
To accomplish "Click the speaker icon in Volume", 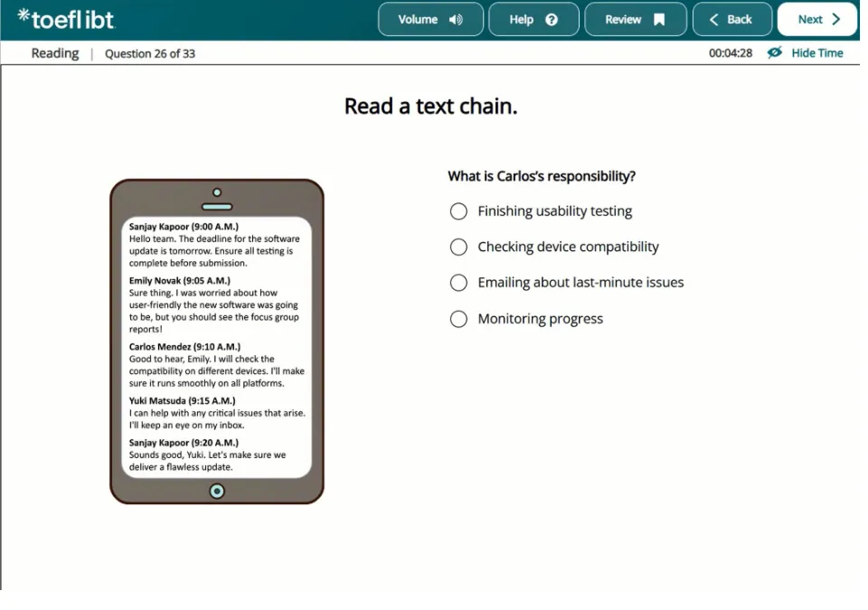I will tap(456, 20).
